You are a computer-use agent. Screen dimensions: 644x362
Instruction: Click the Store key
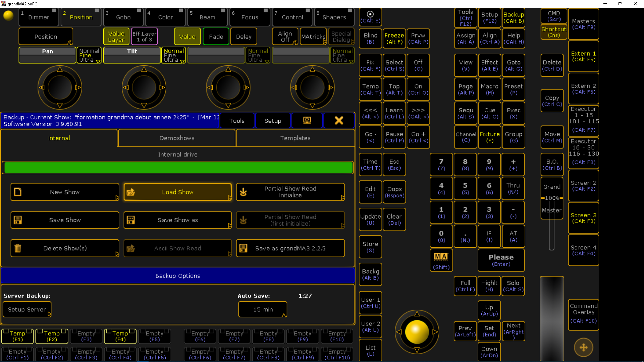[370, 247]
